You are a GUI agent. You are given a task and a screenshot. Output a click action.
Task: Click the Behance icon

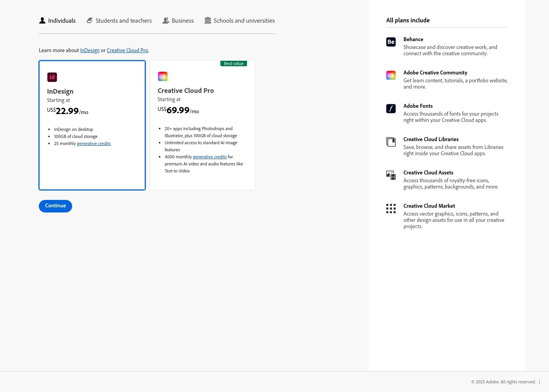[391, 42]
